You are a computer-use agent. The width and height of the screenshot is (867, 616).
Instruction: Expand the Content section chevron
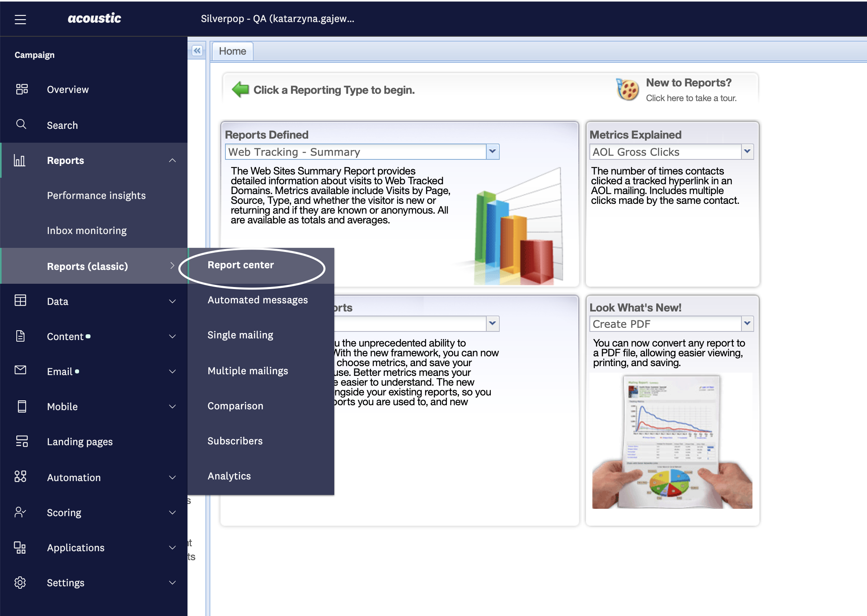[172, 336]
